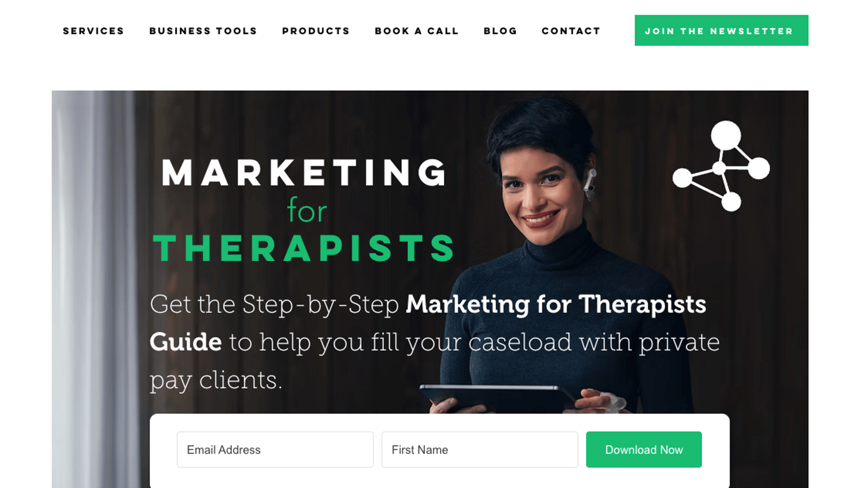Click the gray curtain area of banner
Screen dimensions: 868x488
pyautogui.click(x=95, y=289)
